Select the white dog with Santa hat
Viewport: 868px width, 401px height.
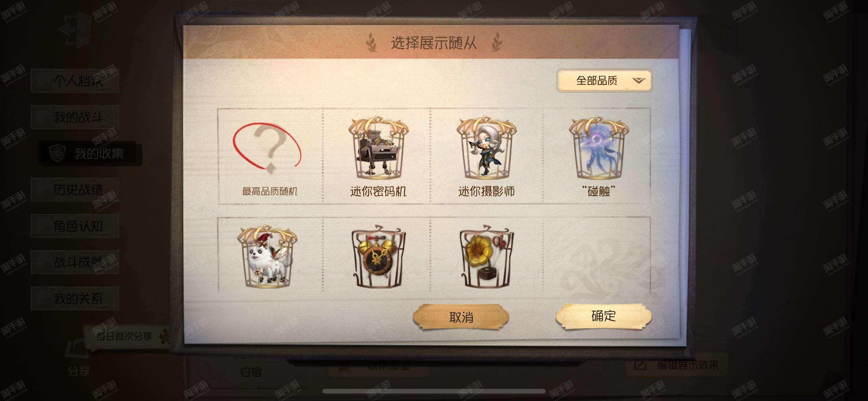[267, 256]
